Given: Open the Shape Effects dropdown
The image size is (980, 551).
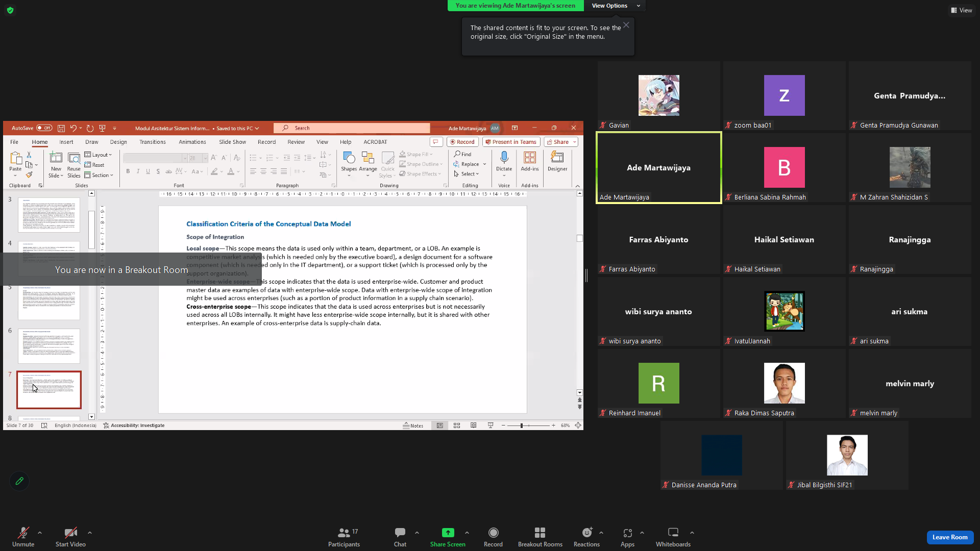Looking at the screenshot, I should tap(420, 174).
